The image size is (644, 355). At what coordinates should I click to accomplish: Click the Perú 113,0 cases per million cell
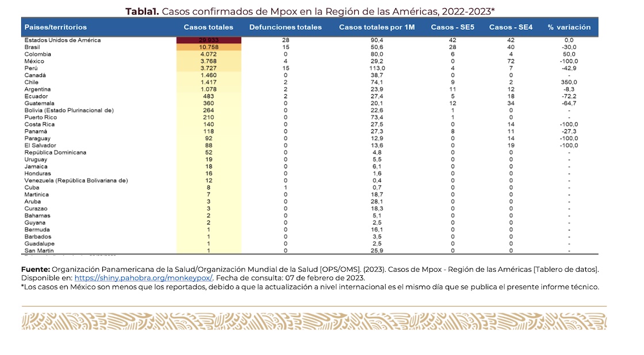377,68
